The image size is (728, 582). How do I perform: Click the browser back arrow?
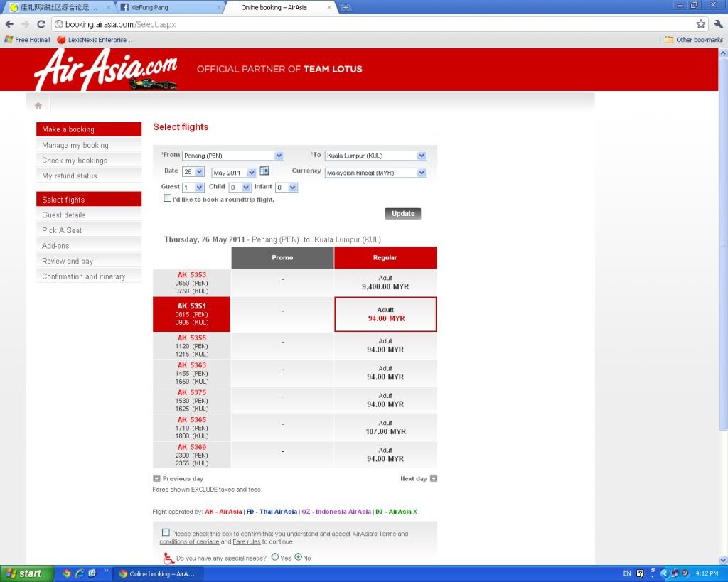(x=9, y=24)
